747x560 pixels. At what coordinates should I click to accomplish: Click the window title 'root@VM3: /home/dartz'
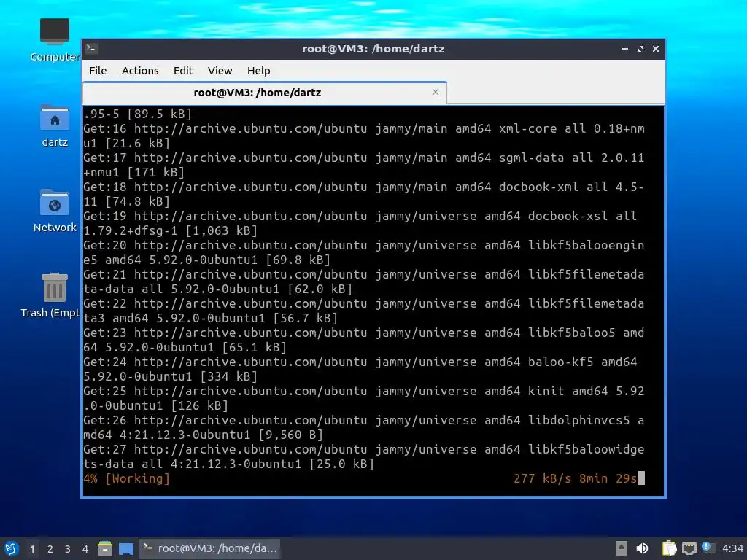tap(373, 49)
